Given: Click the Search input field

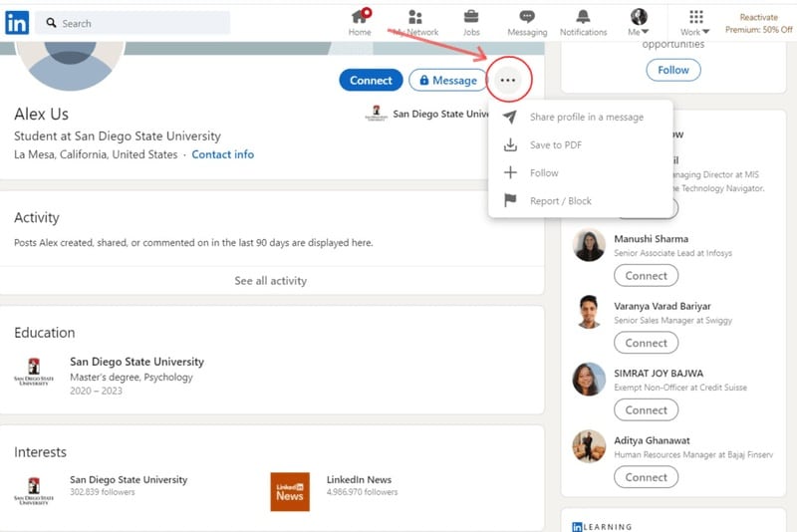Looking at the screenshot, I should (x=133, y=23).
